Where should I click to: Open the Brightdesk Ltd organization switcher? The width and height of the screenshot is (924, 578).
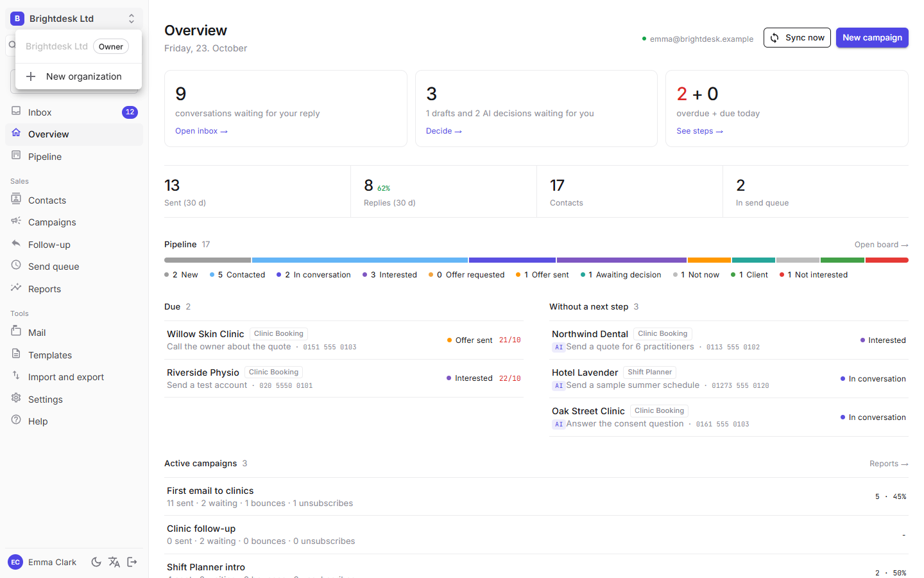coord(74,19)
